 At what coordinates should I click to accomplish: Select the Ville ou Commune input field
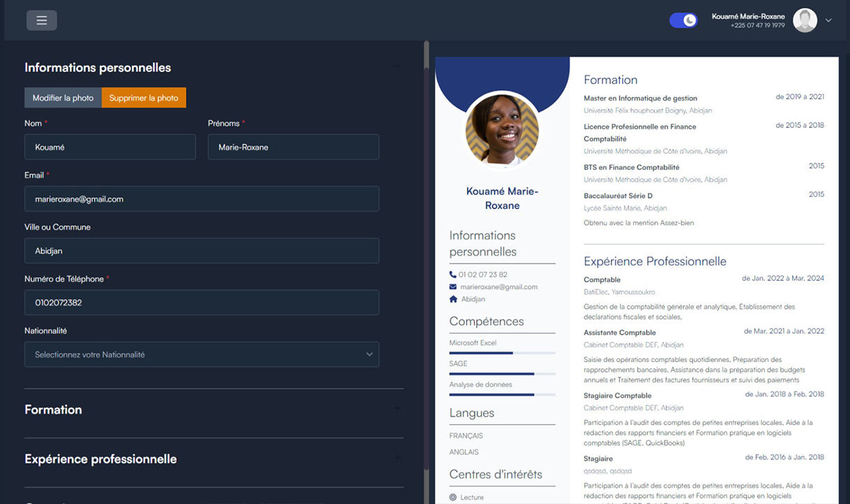201,250
